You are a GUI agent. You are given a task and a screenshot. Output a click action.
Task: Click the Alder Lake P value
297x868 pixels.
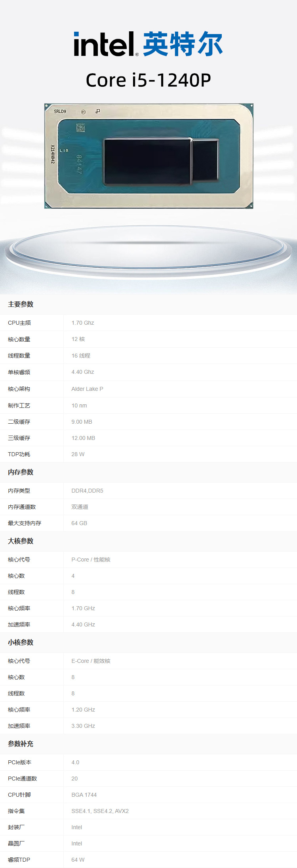point(87,389)
